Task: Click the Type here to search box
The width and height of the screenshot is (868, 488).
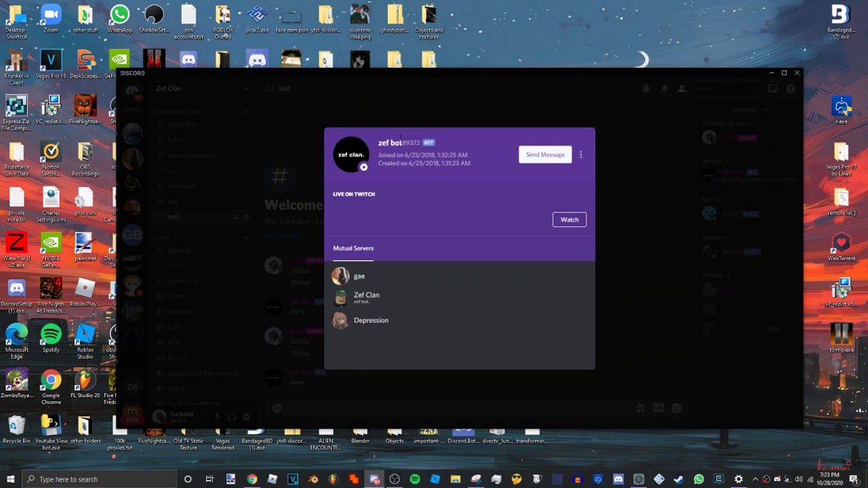Action: point(99,479)
